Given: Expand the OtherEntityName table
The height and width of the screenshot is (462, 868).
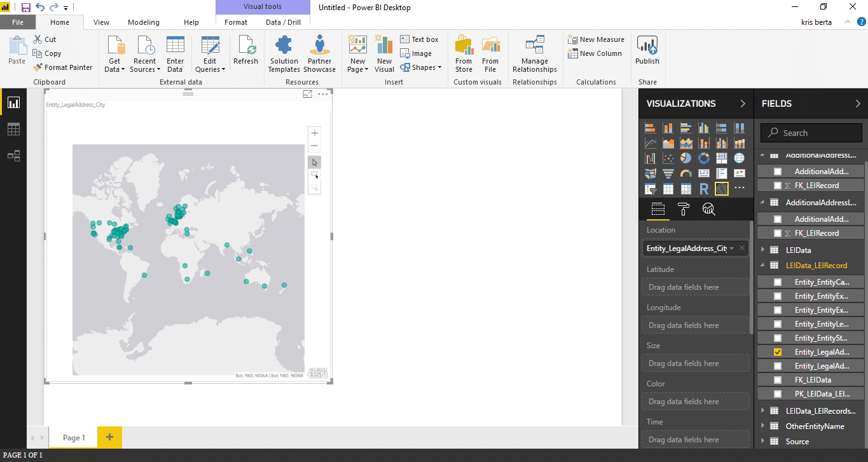Looking at the screenshot, I should click(763, 426).
